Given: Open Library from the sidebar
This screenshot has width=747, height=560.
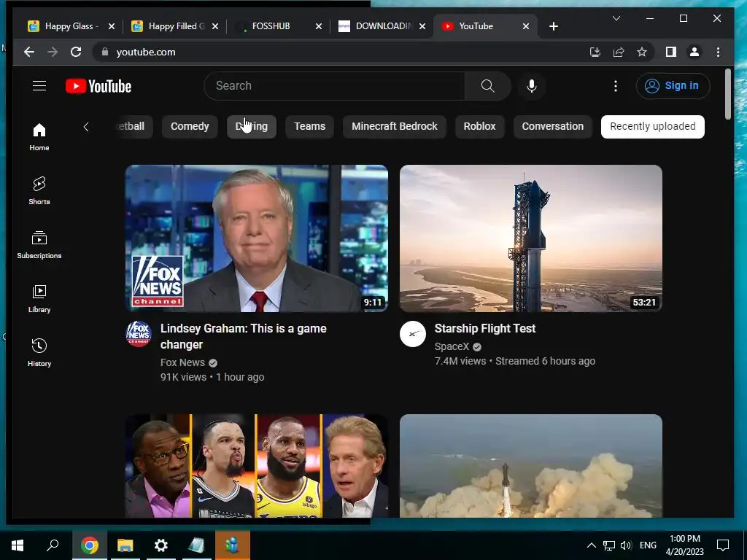Looking at the screenshot, I should (x=39, y=298).
